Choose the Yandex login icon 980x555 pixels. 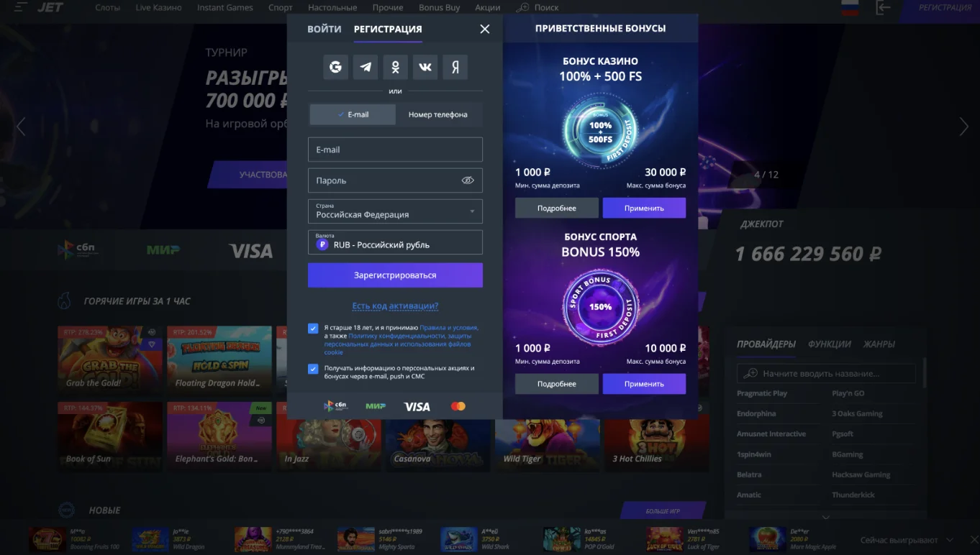coord(455,66)
